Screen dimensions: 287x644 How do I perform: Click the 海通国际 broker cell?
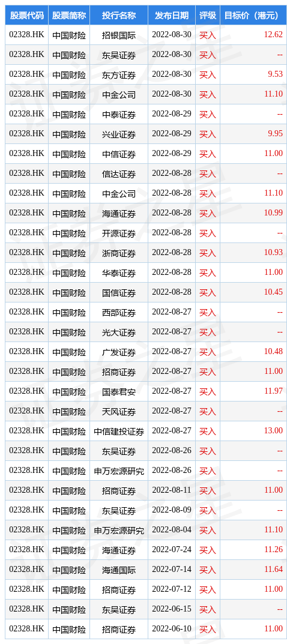point(119,570)
